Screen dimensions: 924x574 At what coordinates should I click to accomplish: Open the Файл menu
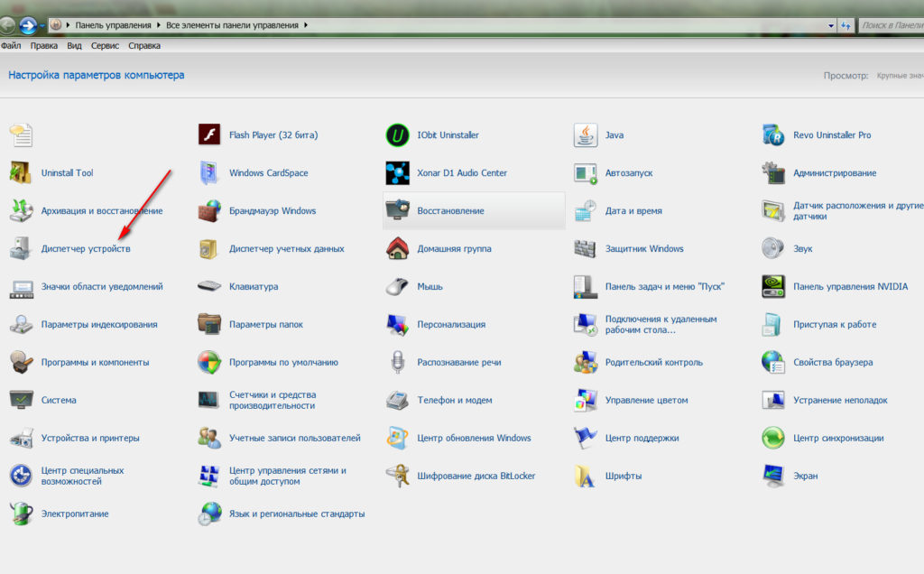pyautogui.click(x=11, y=45)
